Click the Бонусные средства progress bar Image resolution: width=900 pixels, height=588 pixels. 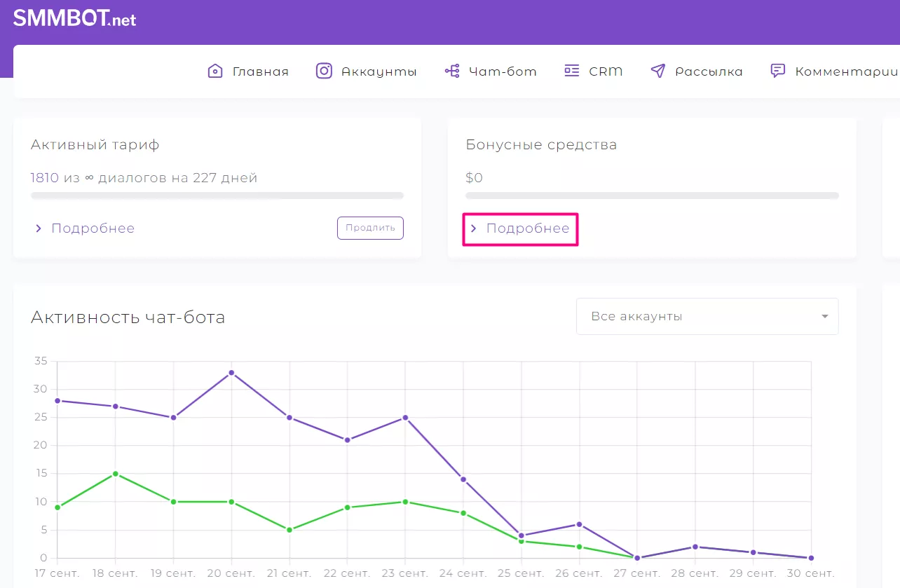point(652,196)
